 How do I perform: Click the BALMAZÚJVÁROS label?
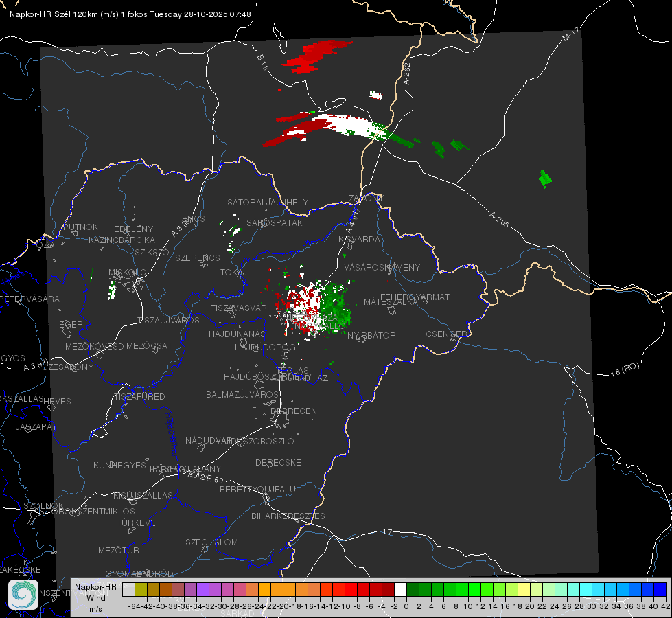point(242,395)
